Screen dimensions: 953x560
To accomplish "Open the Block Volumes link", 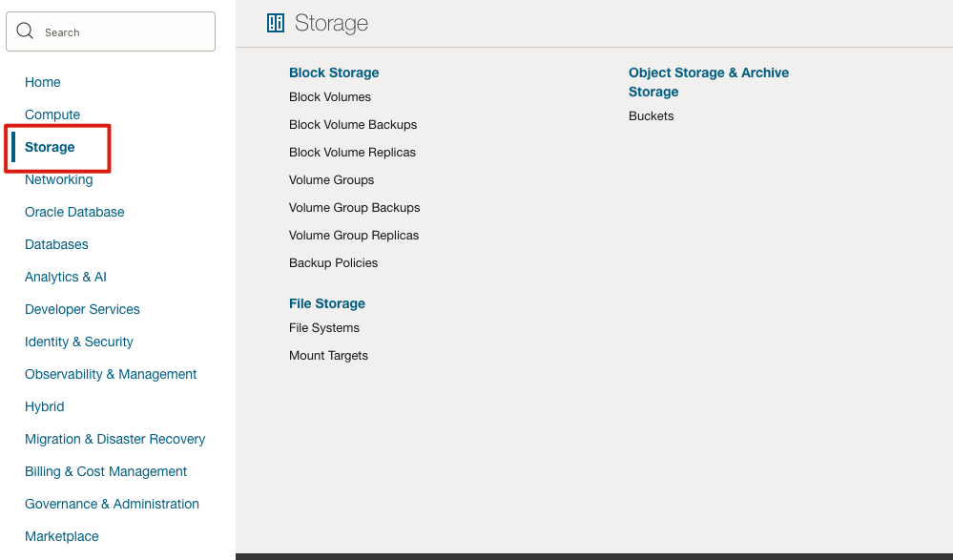I will [x=330, y=97].
